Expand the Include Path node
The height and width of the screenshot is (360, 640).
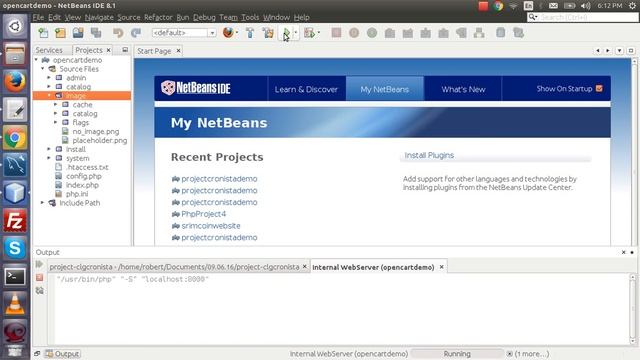[x=42, y=203]
